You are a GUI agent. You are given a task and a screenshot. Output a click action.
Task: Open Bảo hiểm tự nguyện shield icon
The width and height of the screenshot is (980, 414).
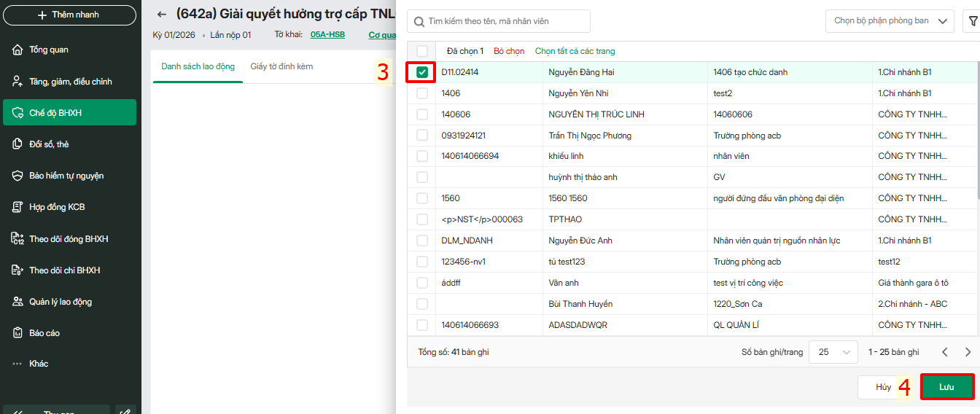tap(18, 176)
